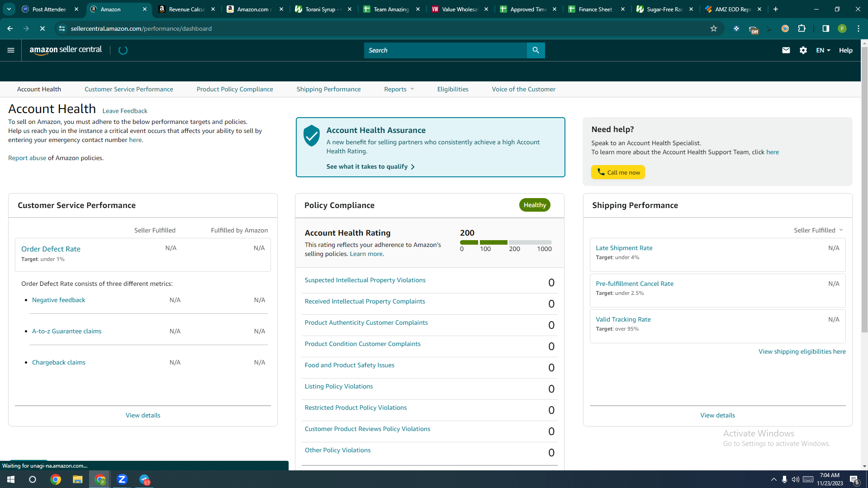Open the Order Defect Rate link

[51, 249]
